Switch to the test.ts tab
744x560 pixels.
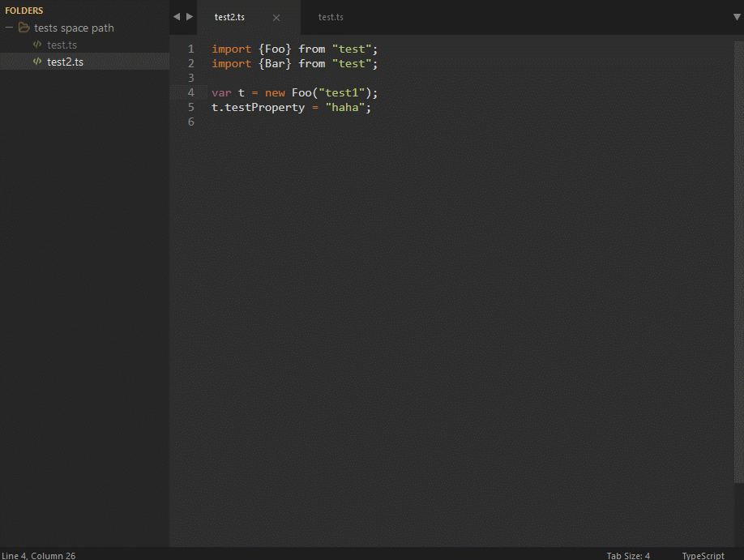331,17
